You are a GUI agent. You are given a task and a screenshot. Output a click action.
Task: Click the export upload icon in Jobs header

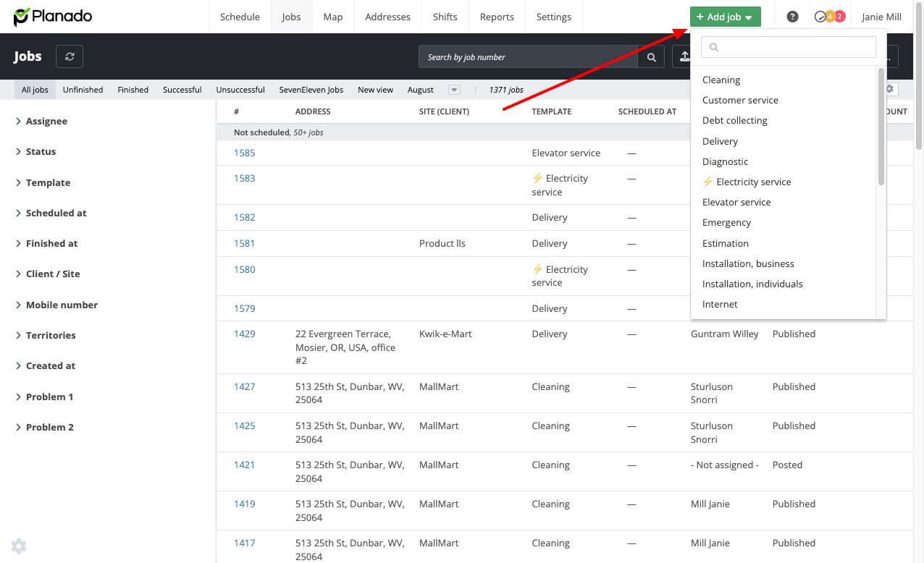pyautogui.click(x=684, y=56)
